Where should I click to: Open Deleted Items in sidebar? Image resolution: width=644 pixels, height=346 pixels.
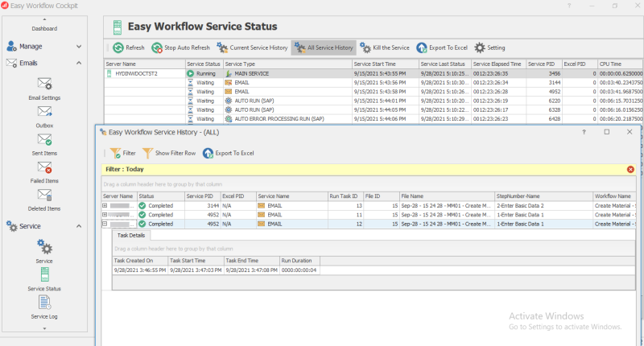click(44, 196)
